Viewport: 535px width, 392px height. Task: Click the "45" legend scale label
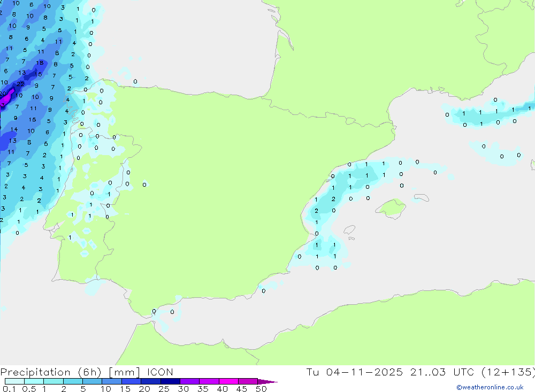(x=242, y=389)
